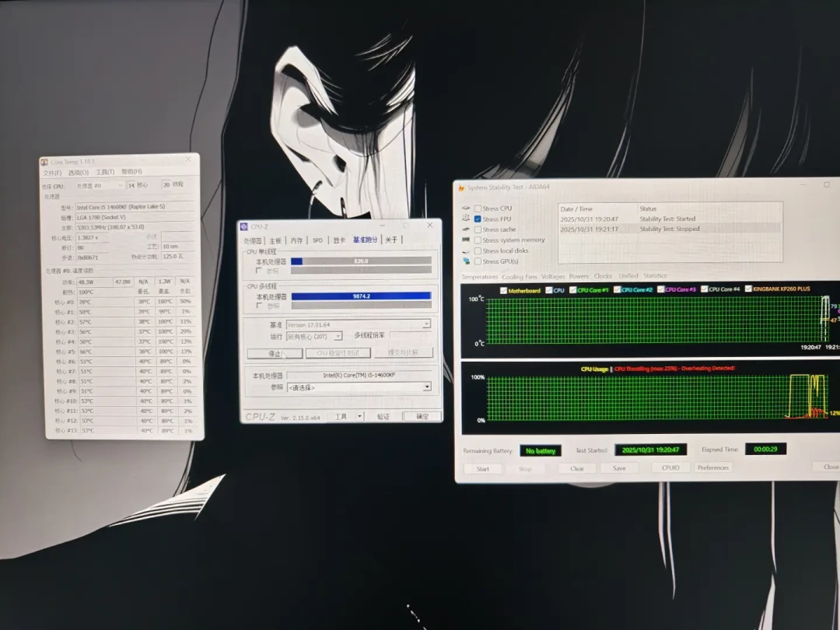
Task: Open the Statistics tab in AIDA64
Action: point(655,276)
